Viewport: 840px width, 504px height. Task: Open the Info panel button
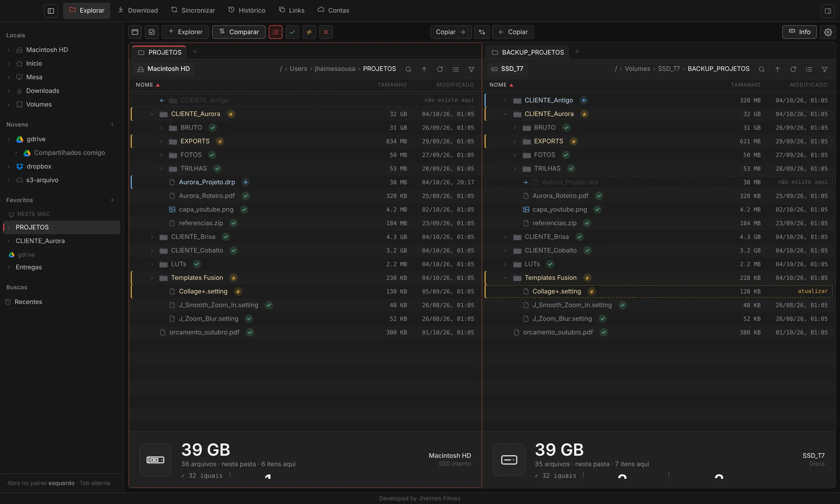click(799, 32)
